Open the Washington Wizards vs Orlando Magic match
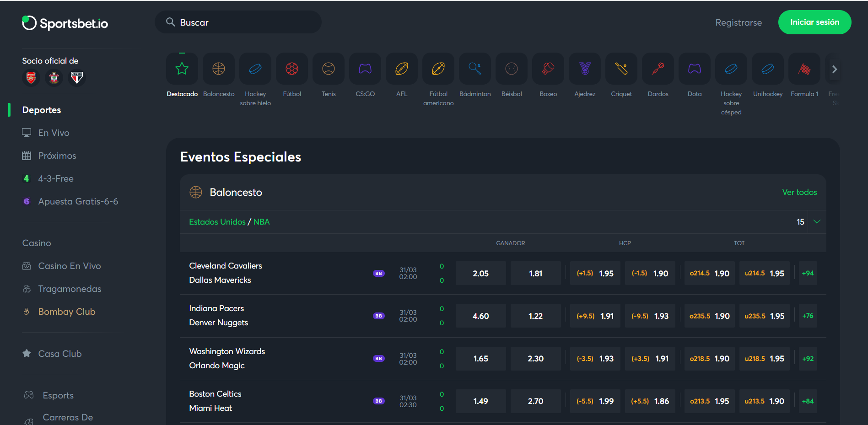This screenshot has width=868, height=425. pyautogui.click(x=227, y=358)
